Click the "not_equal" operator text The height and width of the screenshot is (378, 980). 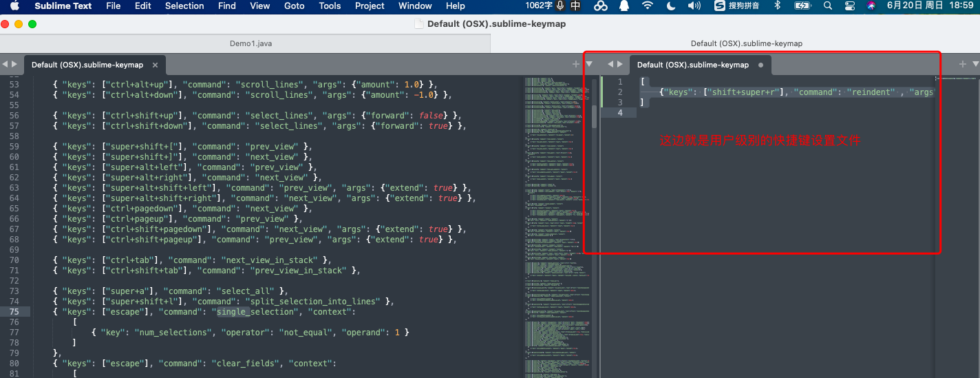tap(305, 333)
